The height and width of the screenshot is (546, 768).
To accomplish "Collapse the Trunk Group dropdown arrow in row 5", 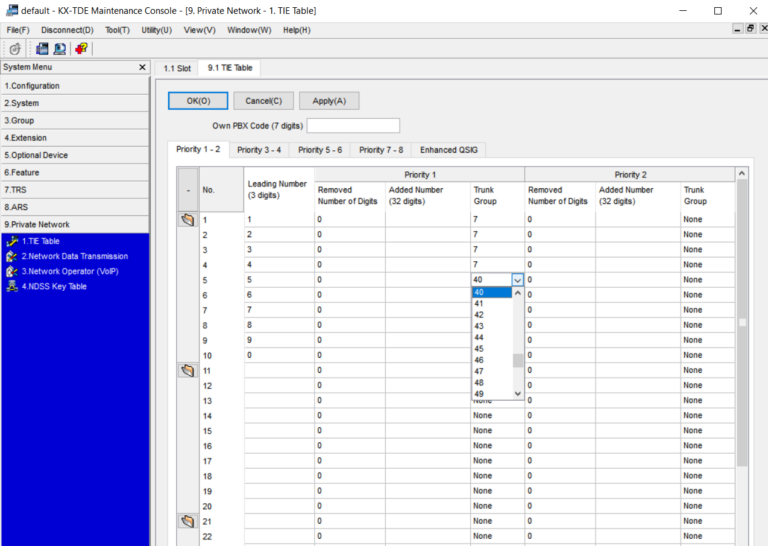I will pyautogui.click(x=517, y=280).
